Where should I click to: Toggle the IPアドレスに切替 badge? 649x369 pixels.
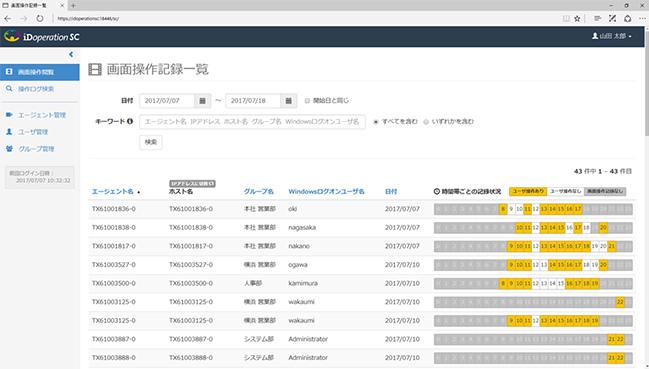click(x=192, y=183)
